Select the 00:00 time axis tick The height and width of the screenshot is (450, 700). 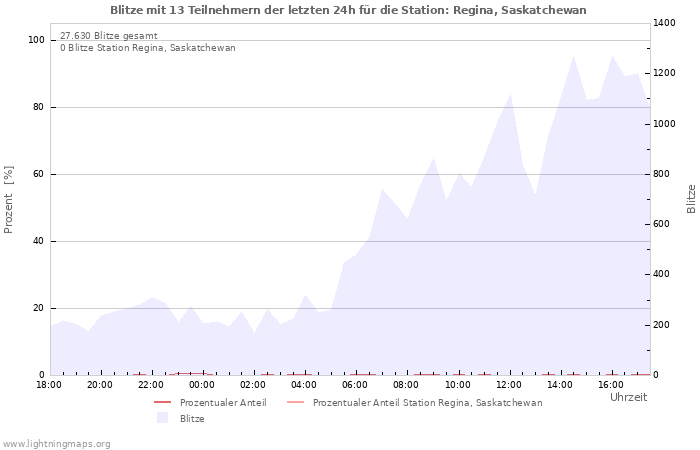point(202,385)
